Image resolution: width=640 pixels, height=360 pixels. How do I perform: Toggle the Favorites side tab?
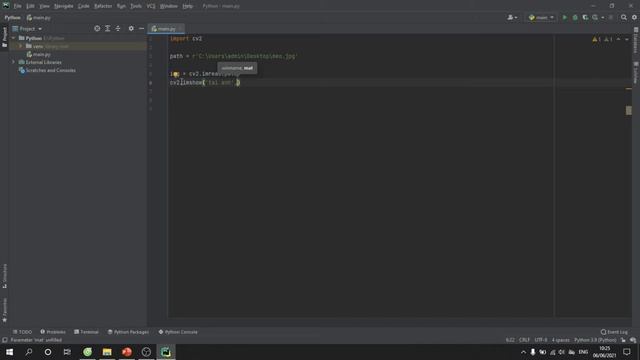pos(4,310)
